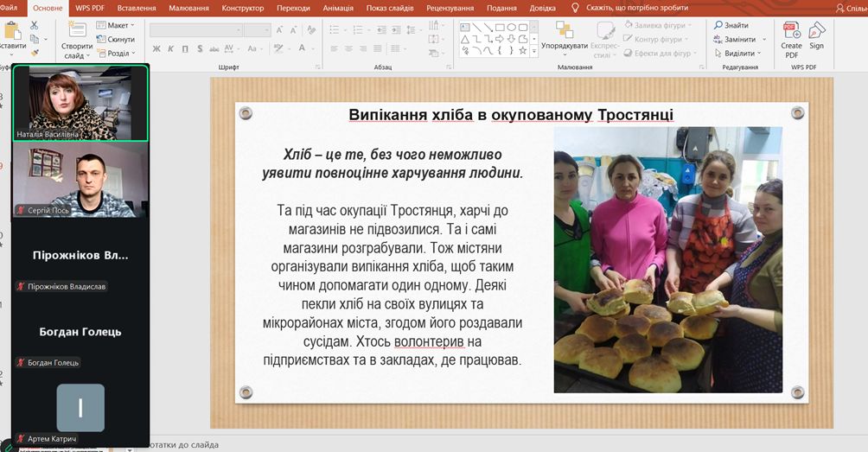Screen dimensions: 868x452
Task: Toggle underline П formatting
Action: (184, 49)
